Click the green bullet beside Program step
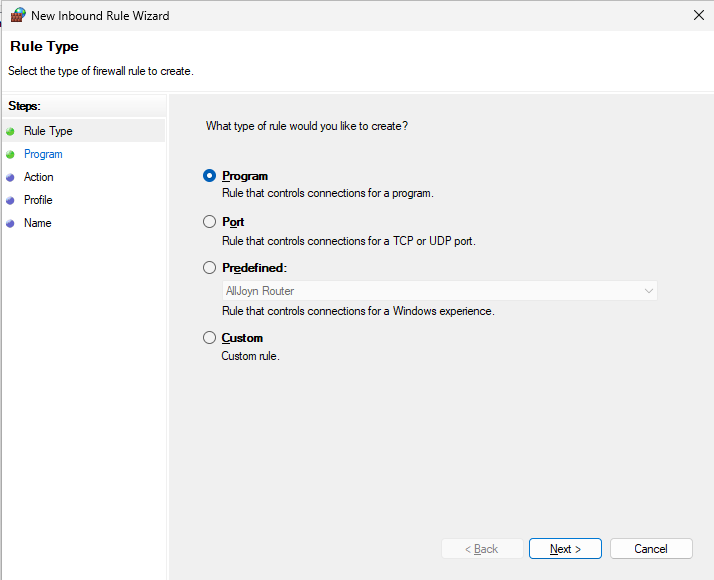Screen dimensions: 714x580 click(10, 154)
